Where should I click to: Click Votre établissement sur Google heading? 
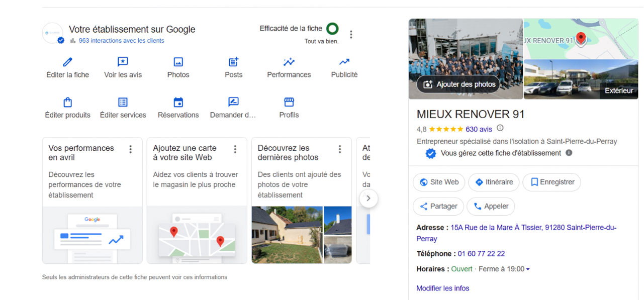(132, 29)
